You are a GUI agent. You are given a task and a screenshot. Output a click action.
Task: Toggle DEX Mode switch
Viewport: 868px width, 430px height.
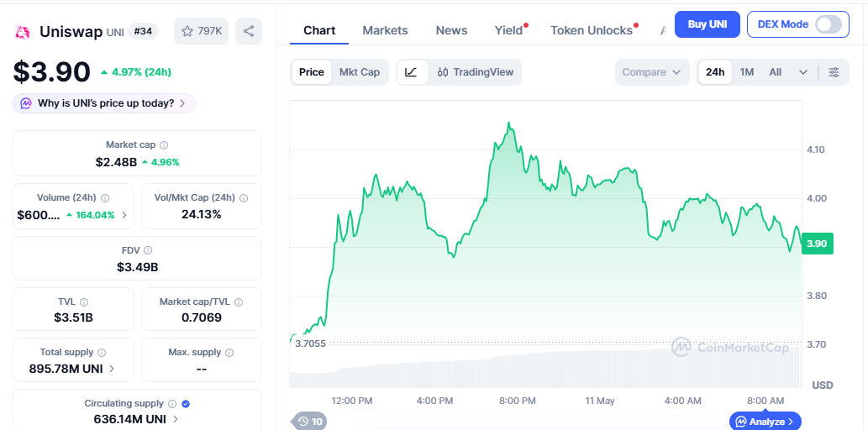pyautogui.click(x=829, y=24)
